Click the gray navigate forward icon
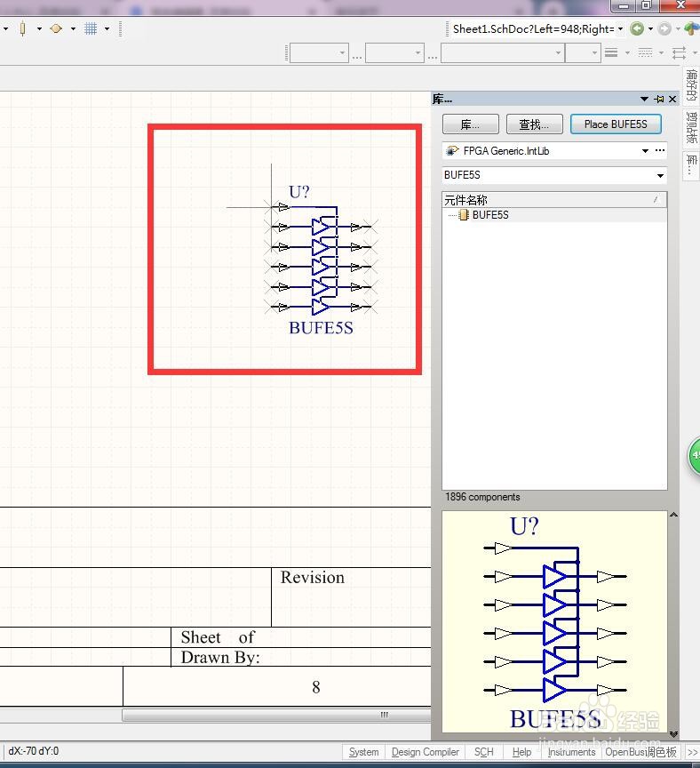The image size is (700, 768). pyautogui.click(x=664, y=29)
